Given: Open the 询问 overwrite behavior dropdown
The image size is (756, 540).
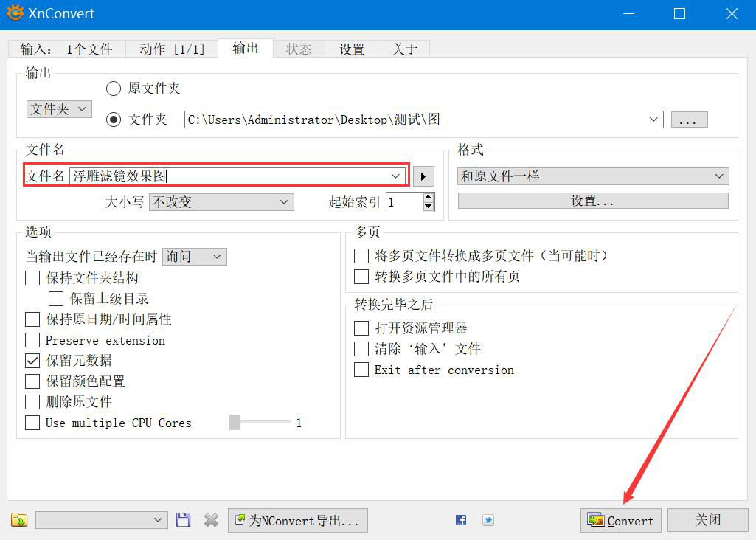Looking at the screenshot, I should click(x=194, y=257).
